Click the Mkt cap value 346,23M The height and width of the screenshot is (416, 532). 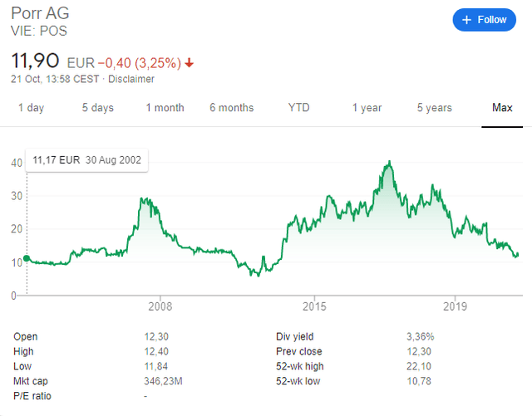163,381
